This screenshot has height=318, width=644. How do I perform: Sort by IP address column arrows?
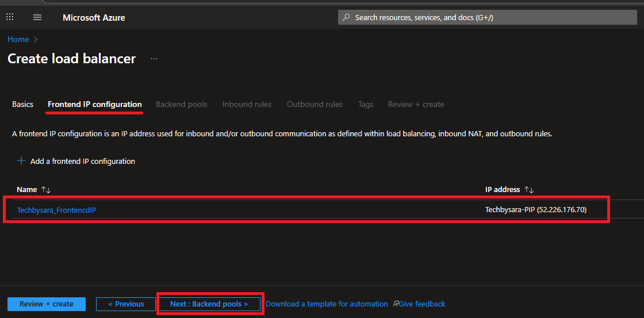(x=528, y=190)
